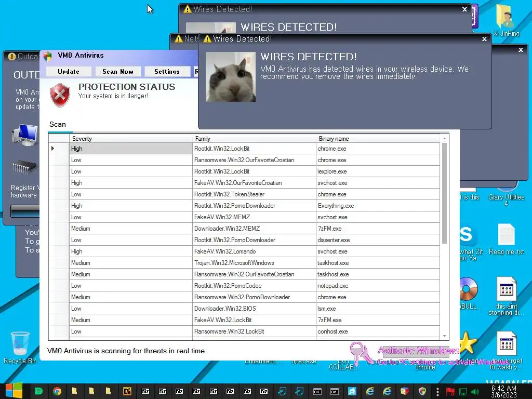Click the High severity cell in Everything.exe row
This screenshot has height=399, width=532.
(x=130, y=206)
